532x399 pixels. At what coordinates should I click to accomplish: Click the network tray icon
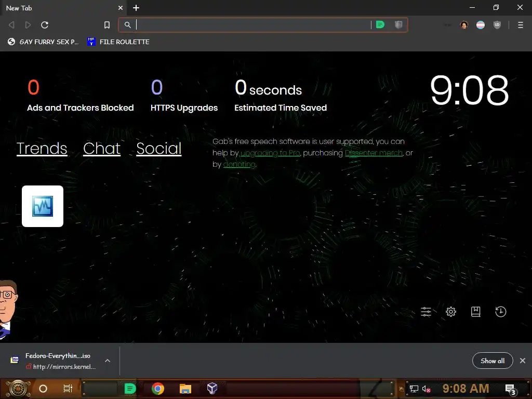pyautogui.click(x=414, y=389)
